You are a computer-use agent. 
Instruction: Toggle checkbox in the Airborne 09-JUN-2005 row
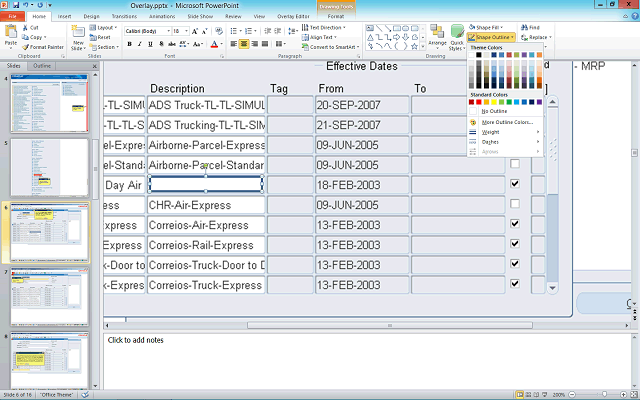click(x=515, y=164)
